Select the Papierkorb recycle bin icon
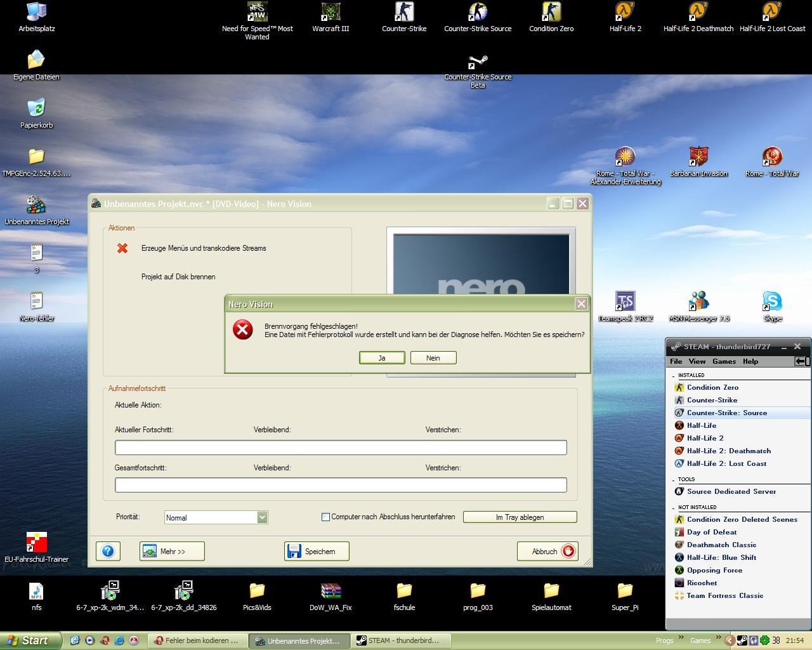This screenshot has width=812, height=650. pyautogui.click(x=37, y=108)
